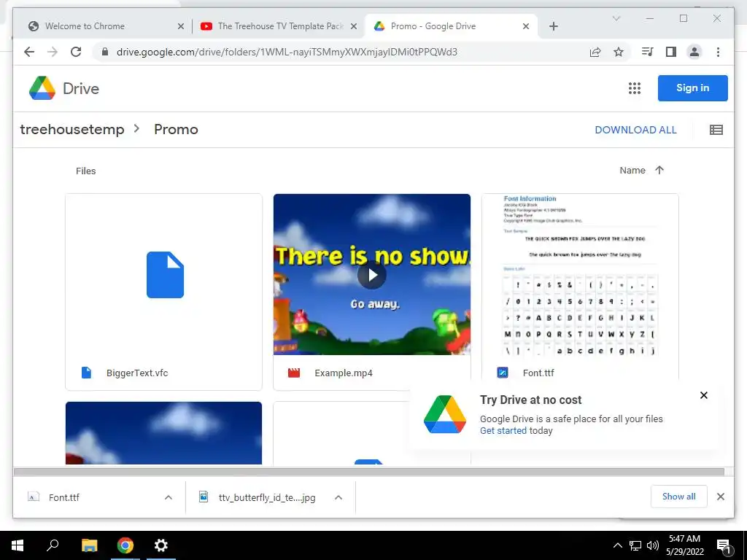747x560 pixels.
Task: Play the Example.mp4 video preview
Action: (372, 275)
